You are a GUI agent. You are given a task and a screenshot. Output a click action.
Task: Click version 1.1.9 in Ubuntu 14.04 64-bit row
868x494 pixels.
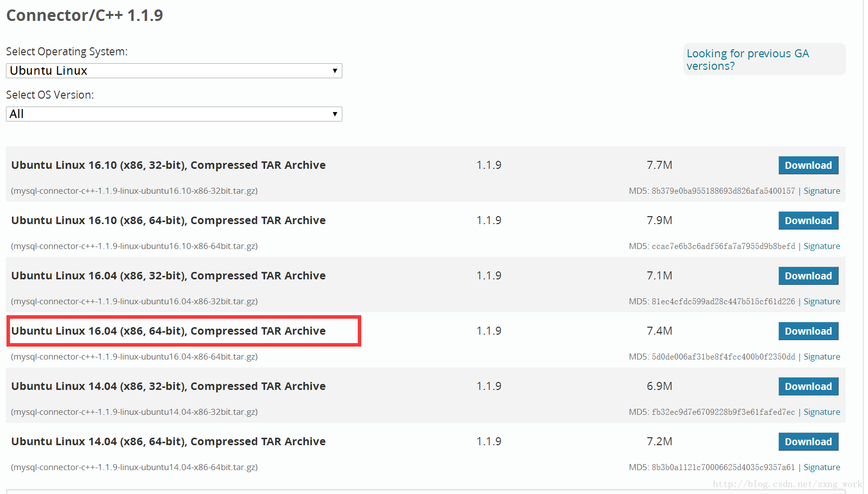point(489,442)
